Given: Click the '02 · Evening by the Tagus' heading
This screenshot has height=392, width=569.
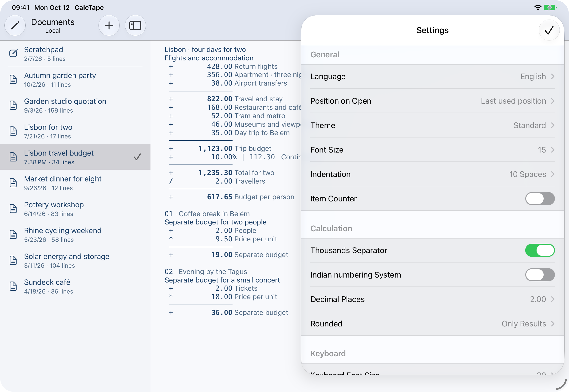Looking at the screenshot, I should tap(206, 272).
